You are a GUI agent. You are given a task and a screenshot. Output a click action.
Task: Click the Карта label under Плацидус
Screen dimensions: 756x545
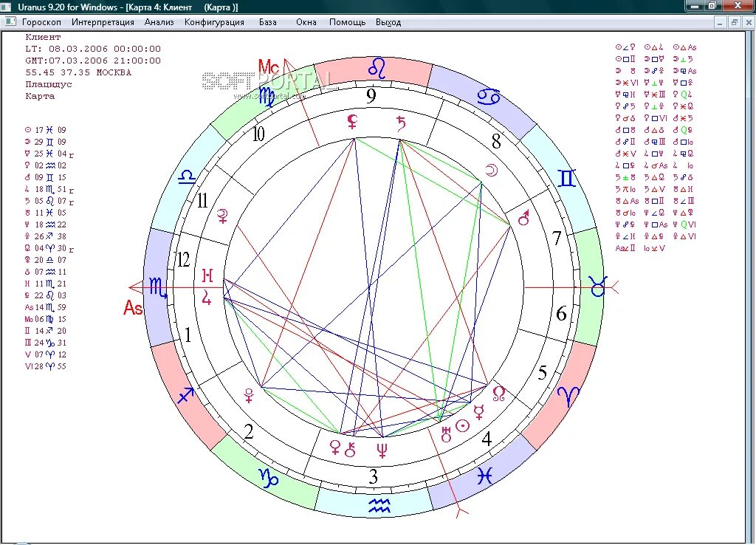(x=40, y=96)
